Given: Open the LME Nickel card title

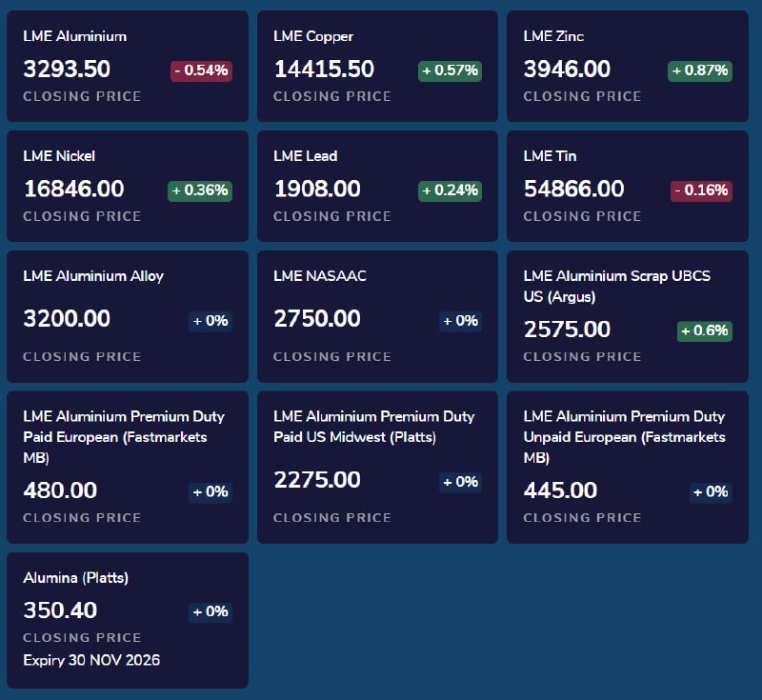Looking at the screenshot, I should pos(59,156).
